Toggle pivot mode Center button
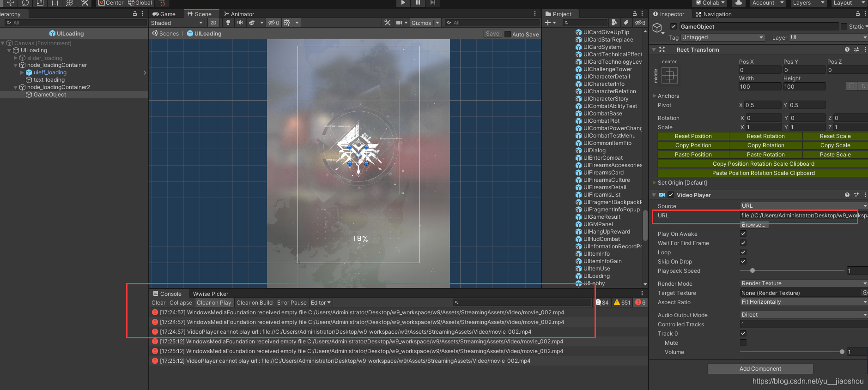The width and height of the screenshot is (868, 390). pos(111,3)
